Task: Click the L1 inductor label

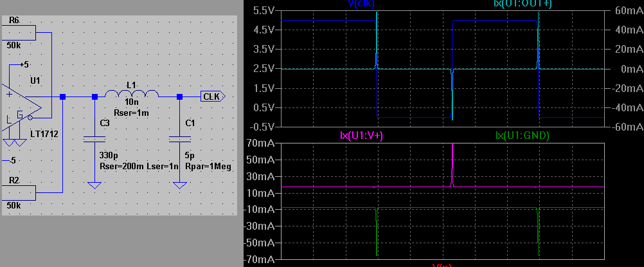Action: click(131, 85)
